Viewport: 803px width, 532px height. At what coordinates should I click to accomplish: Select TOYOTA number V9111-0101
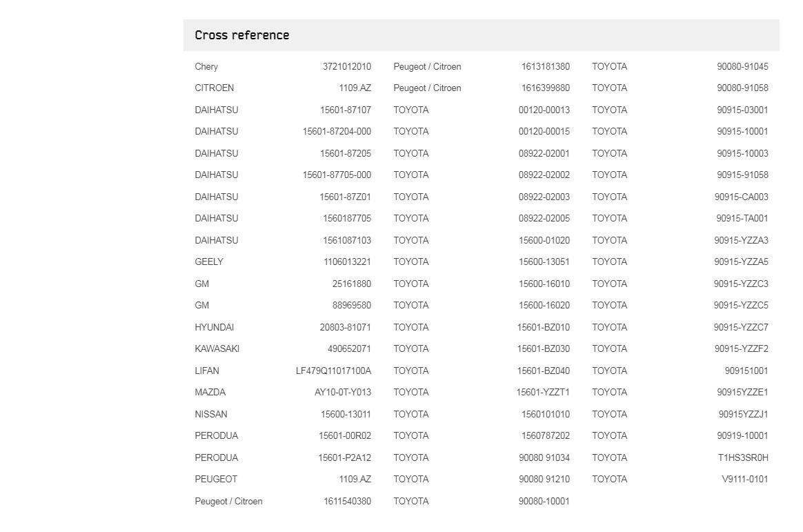(744, 480)
